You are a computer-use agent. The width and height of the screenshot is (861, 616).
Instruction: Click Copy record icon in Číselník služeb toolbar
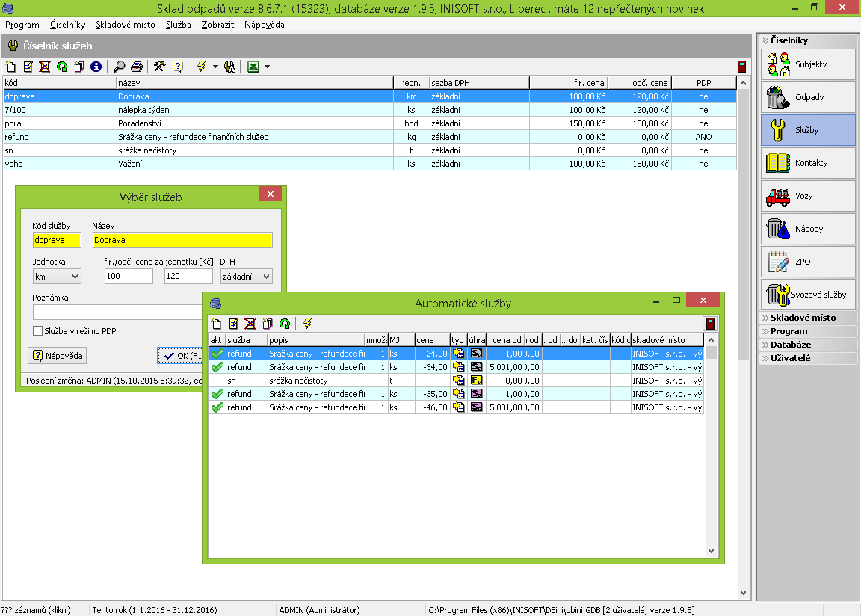click(79, 67)
